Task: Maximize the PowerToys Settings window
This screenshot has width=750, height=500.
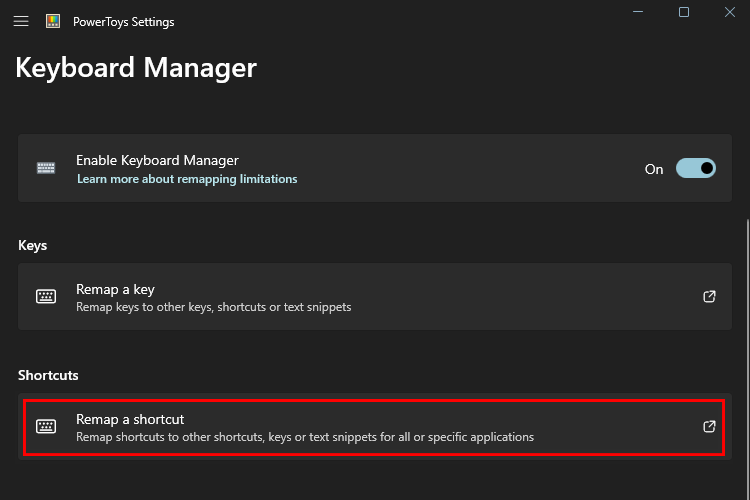Action: [684, 12]
